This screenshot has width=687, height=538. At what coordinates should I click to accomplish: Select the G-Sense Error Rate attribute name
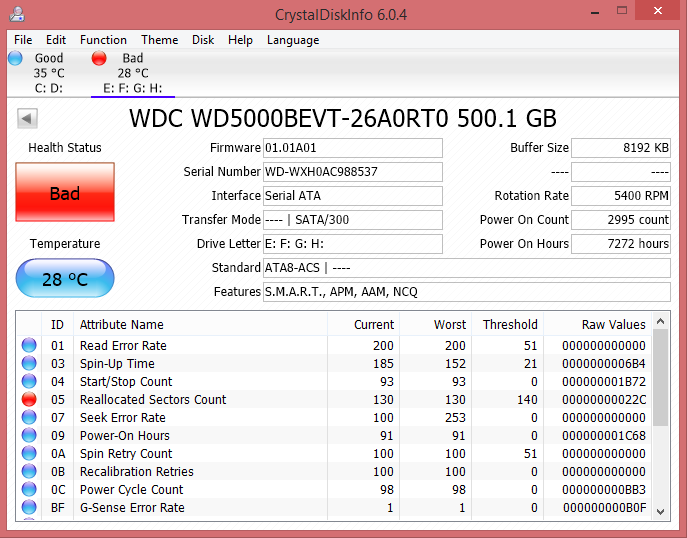(132, 507)
